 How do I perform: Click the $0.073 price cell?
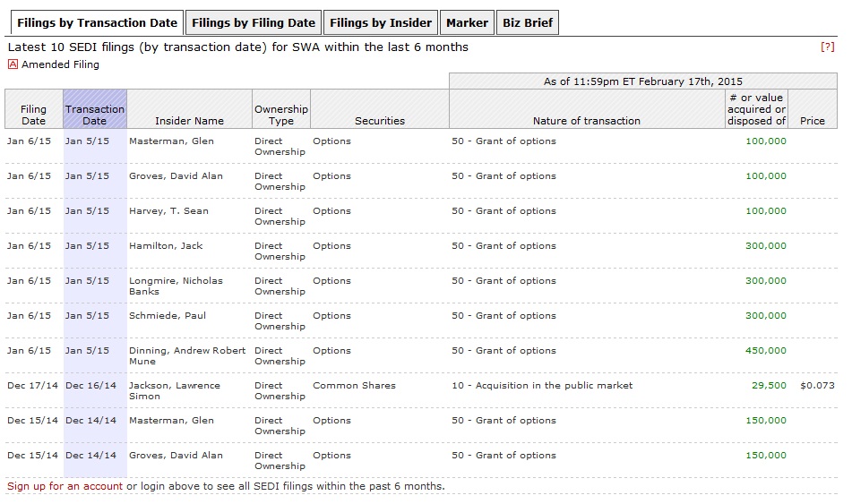pyautogui.click(x=817, y=385)
